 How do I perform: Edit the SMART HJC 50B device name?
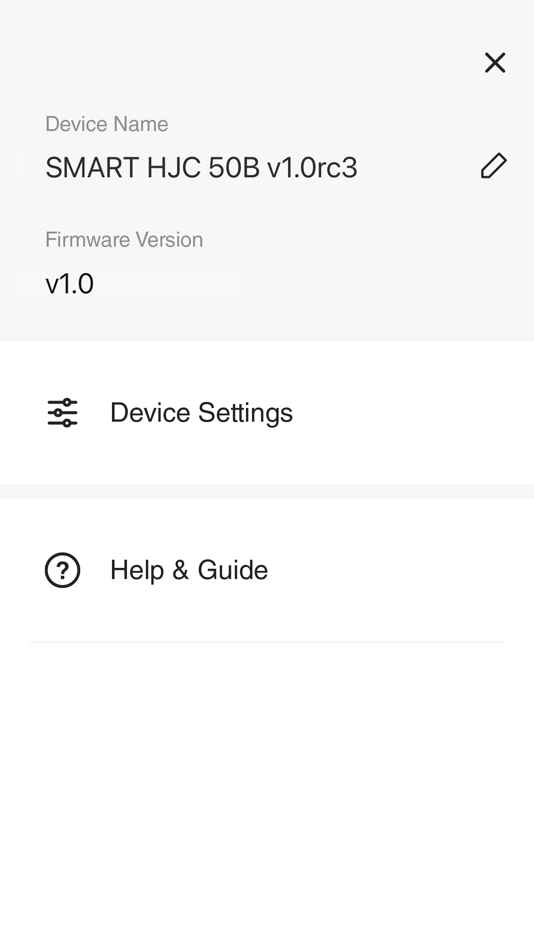point(493,166)
